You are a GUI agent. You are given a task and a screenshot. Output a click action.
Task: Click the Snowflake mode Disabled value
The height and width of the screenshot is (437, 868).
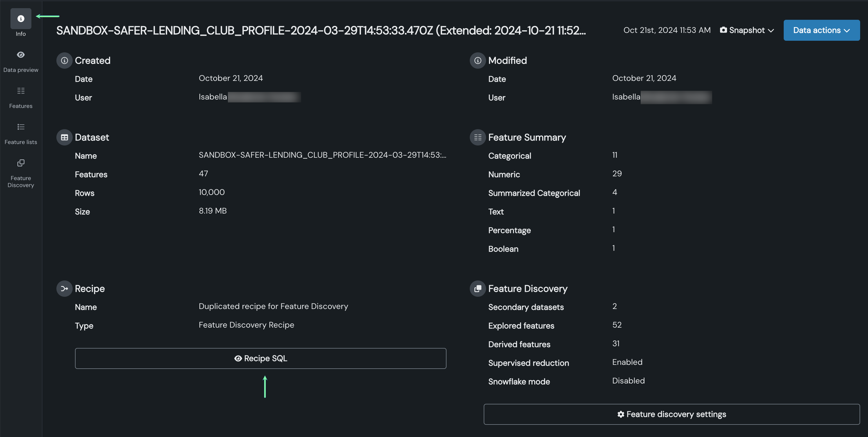pos(628,381)
